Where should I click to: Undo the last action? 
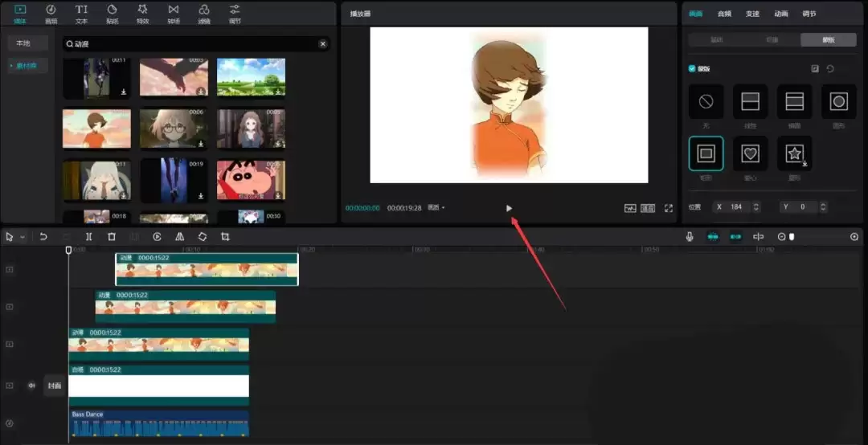click(43, 237)
